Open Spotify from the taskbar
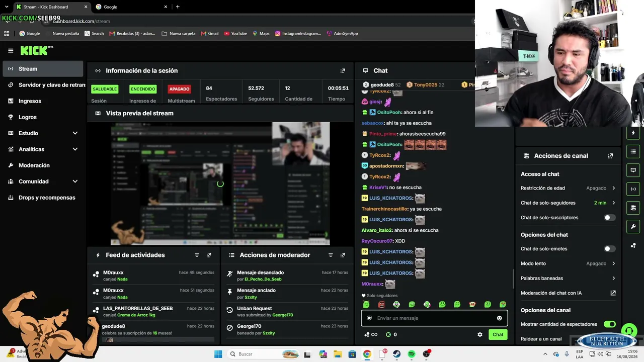This screenshot has height=362, width=644. point(412,354)
